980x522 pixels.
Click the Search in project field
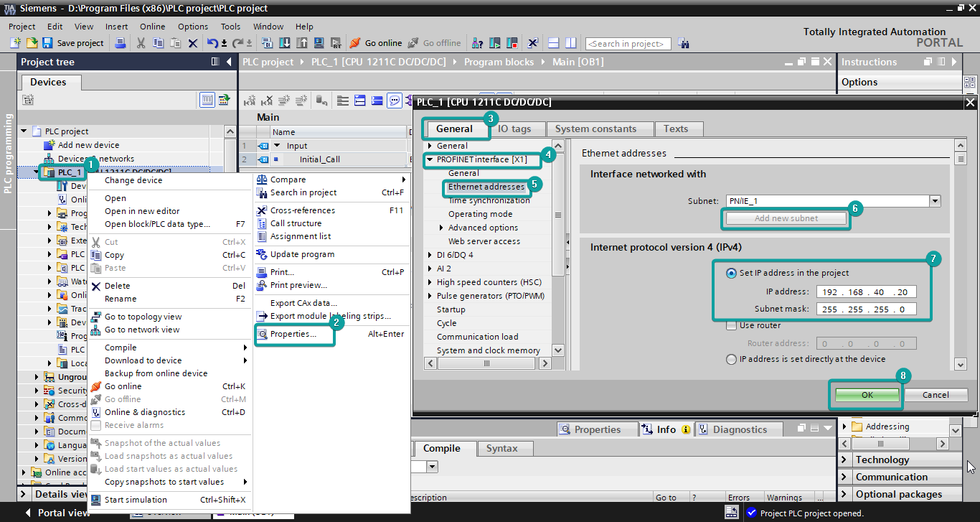tap(628, 44)
